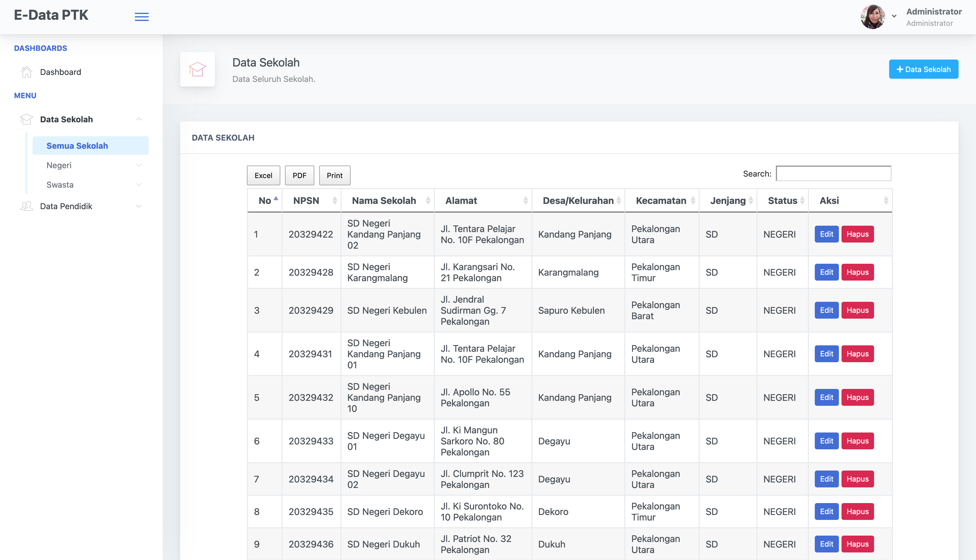Sort table by Alamat column
Screen dimensions: 976x560
[x=483, y=200]
